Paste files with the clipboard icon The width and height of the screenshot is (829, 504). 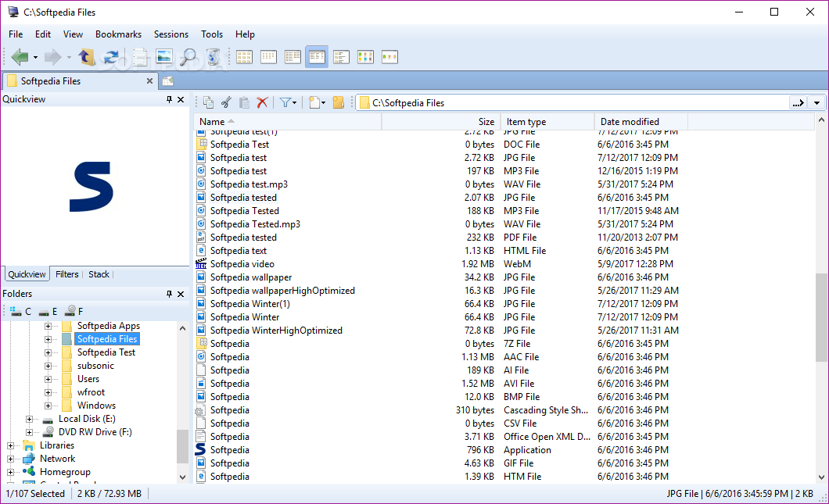coord(244,102)
